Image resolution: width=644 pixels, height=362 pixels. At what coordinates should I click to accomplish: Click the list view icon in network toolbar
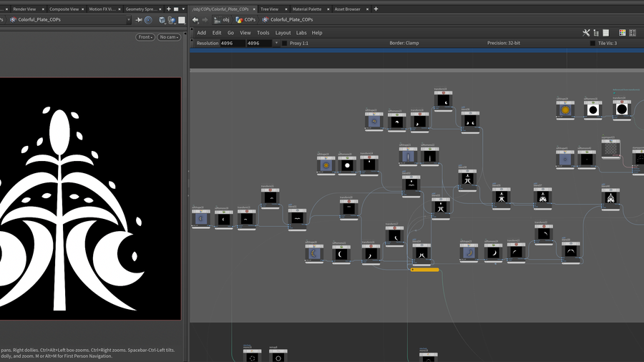pyautogui.click(x=605, y=32)
